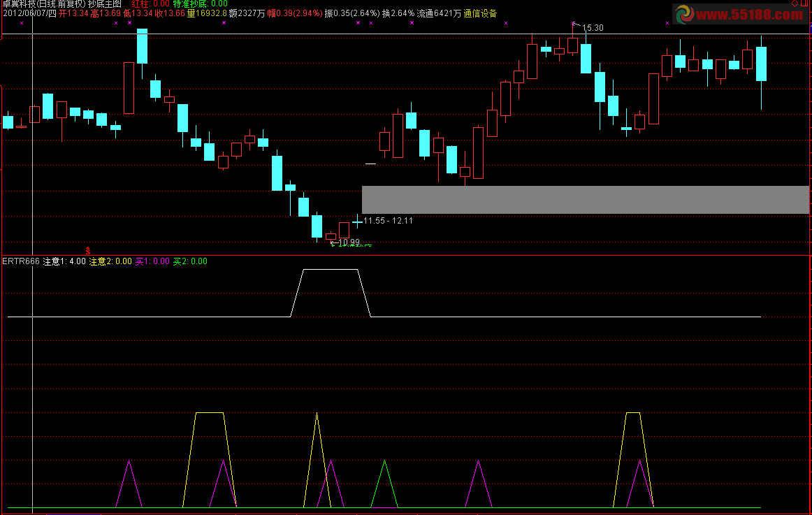This screenshot has width=812, height=515.
Task: Click the white 注意1: 4.00 legend
Action: (x=64, y=261)
